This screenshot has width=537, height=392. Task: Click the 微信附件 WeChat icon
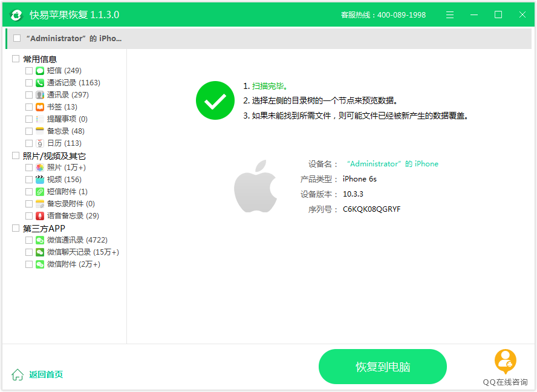[x=40, y=264]
